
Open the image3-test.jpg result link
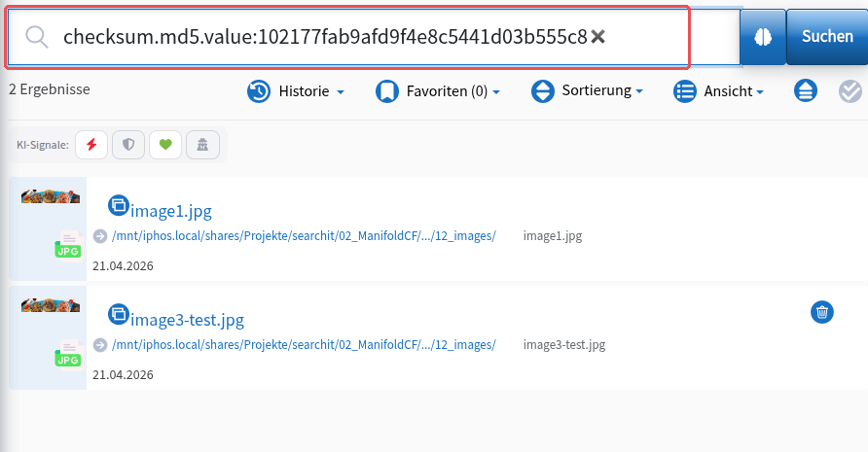187,320
